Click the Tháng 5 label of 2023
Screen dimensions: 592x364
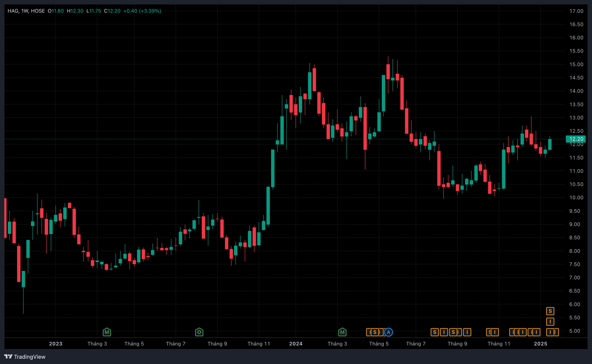coord(134,343)
